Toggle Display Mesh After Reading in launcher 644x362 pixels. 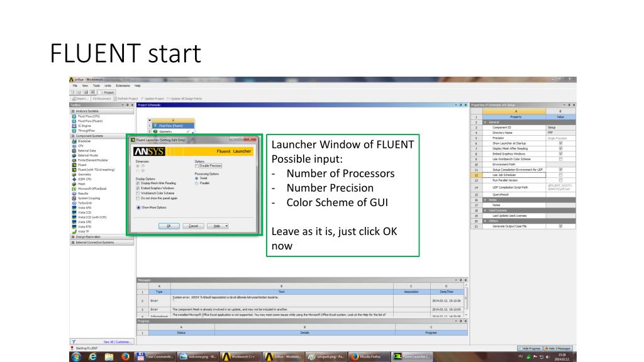138,184
